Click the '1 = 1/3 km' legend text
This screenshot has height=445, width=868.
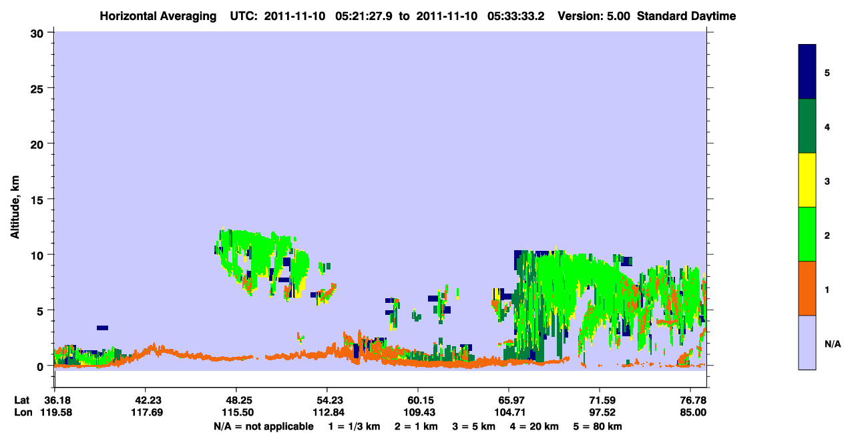(x=354, y=426)
